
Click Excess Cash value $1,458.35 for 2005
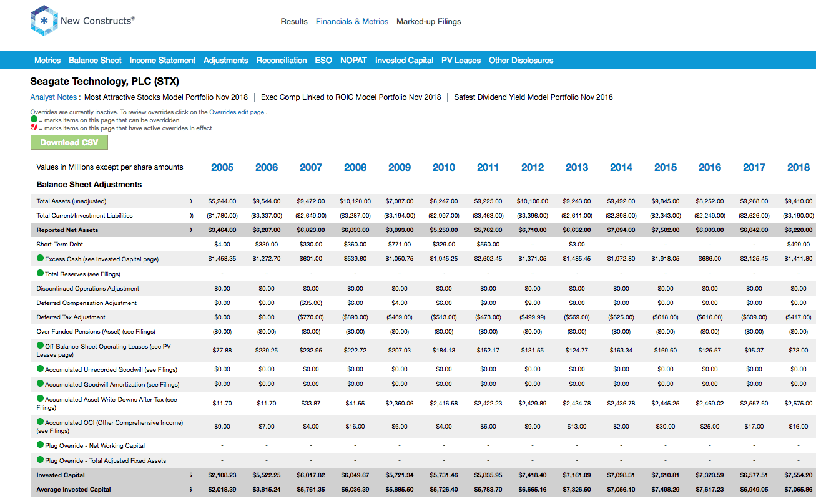click(x=222, y=259)
